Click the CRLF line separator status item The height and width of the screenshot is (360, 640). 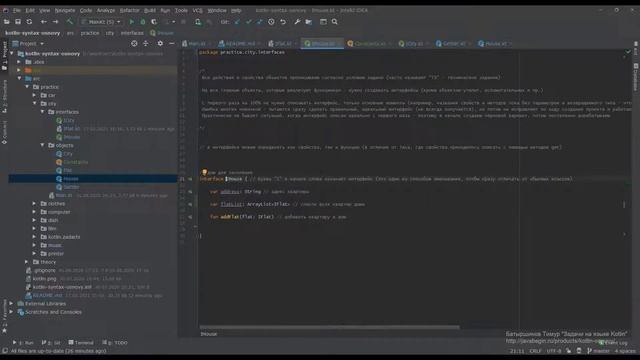pyautogui.click(x=535, y=351)
